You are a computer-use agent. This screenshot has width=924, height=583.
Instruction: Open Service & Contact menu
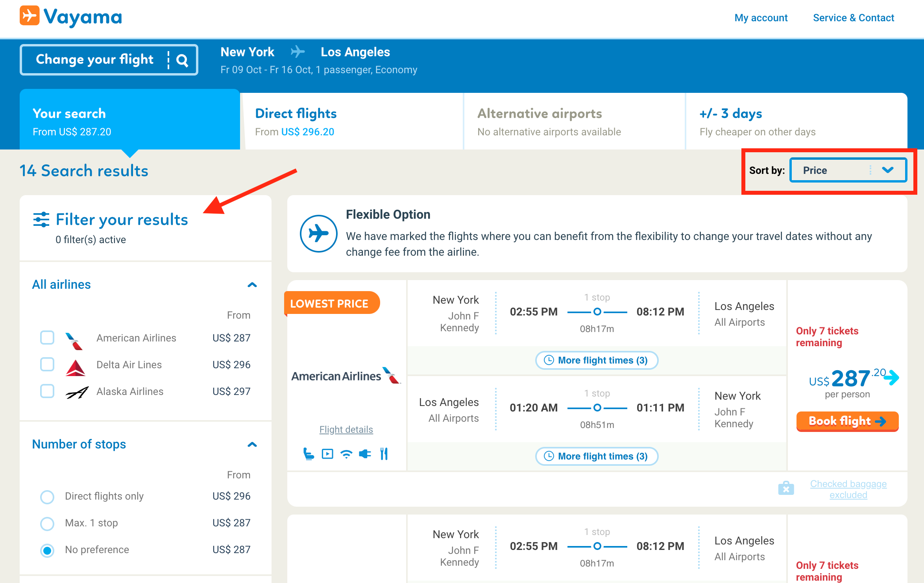coord(854,18)
